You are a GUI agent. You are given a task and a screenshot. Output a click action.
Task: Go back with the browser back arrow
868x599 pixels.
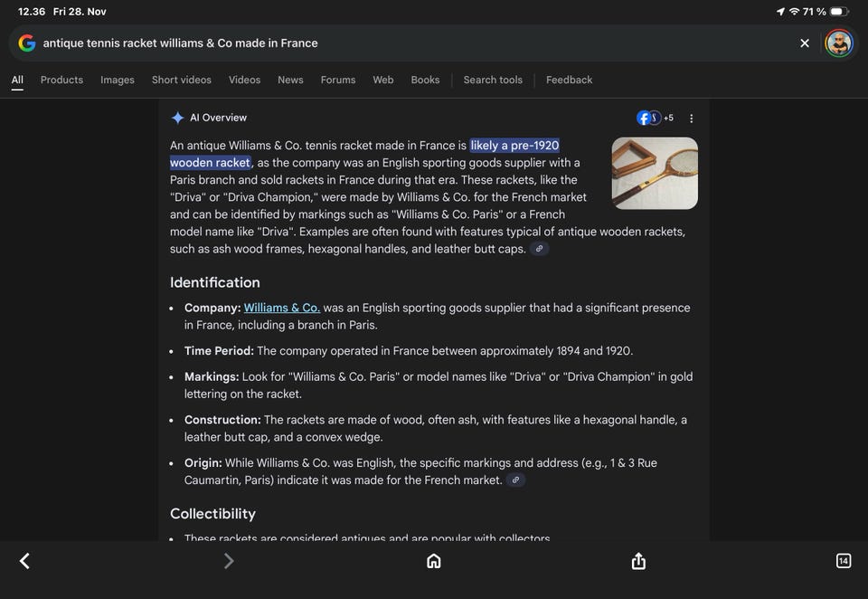point(25,561)
